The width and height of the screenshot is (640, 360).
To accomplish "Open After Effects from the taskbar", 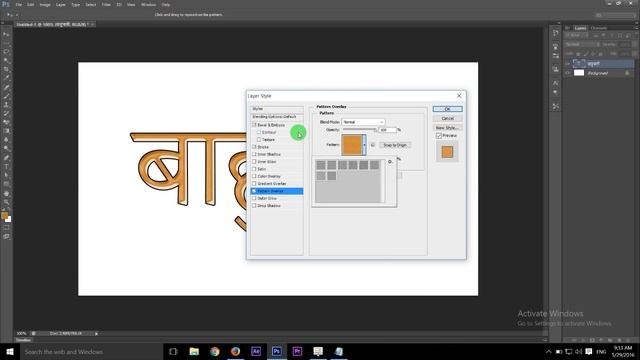I will click(x=256, y=351).
